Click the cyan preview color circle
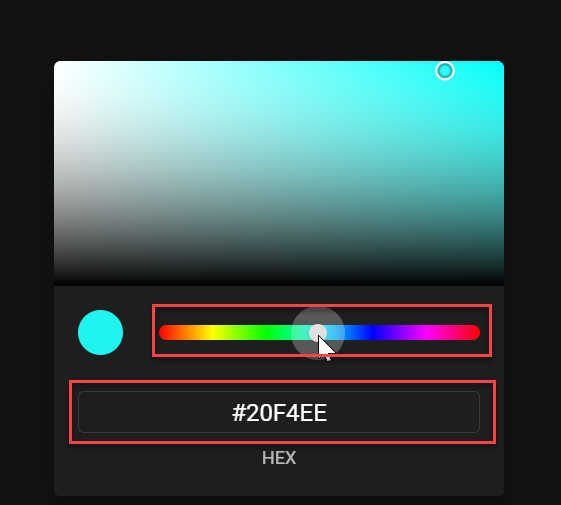Screen dimensions: 561x505 tap(101, 332)
